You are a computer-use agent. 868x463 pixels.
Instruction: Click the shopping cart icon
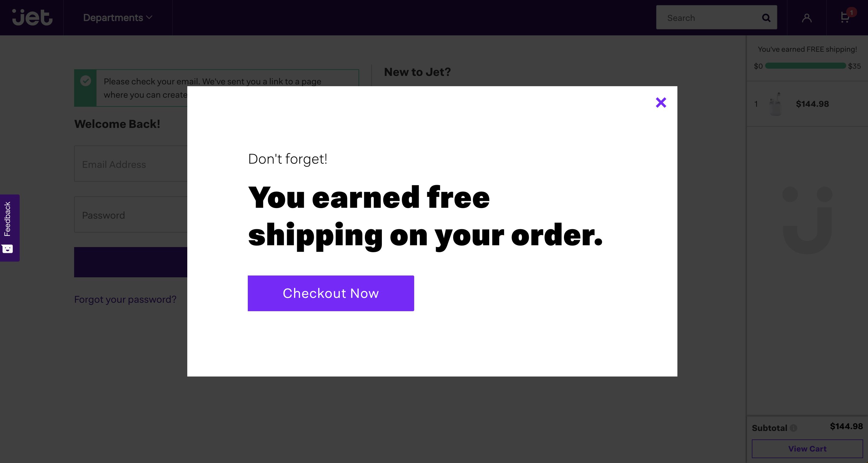[846, 18]
